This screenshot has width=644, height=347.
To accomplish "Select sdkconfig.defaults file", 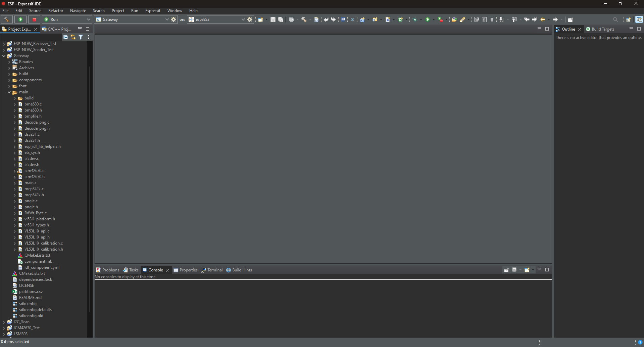I will click(x=35, y=310).
